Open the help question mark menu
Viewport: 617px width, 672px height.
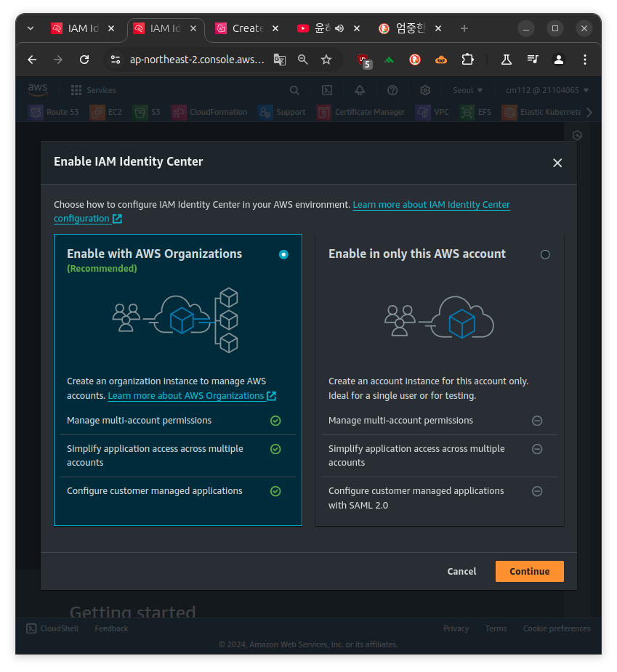pos(392,90)
